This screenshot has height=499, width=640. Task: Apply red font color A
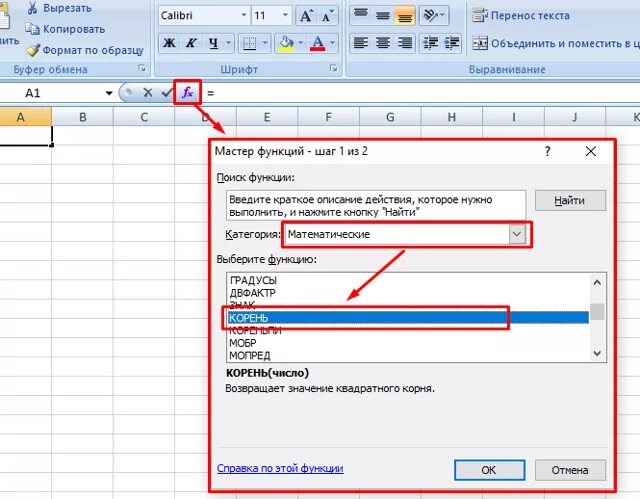coord(318,43)
